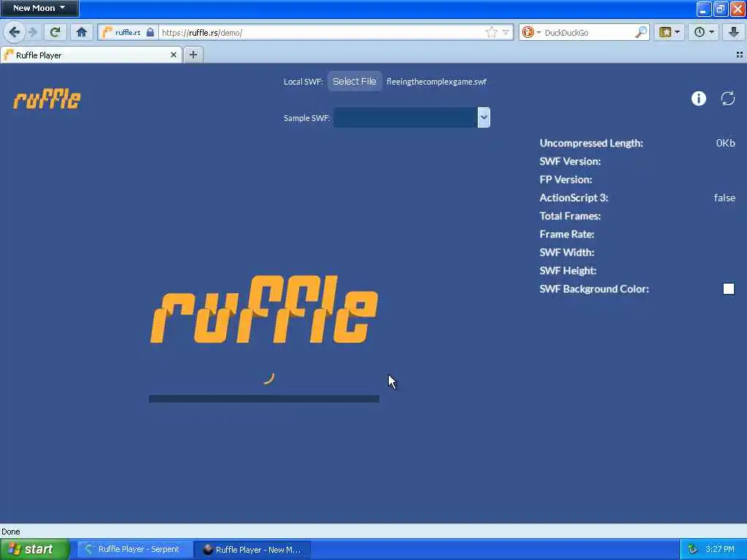Click the search magnifier icon

pyautogui.click(x=641, y=32)
